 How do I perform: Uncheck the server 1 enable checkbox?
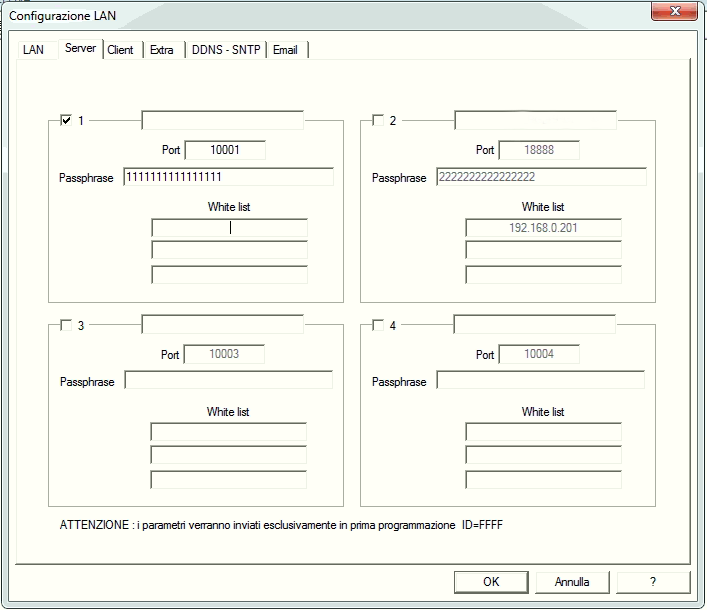click(x=67, y=121)
